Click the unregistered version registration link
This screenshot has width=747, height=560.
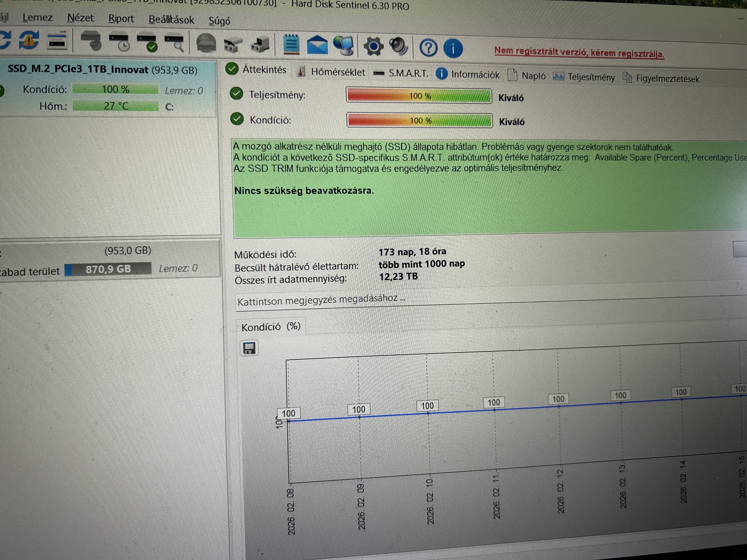(579, 52)
